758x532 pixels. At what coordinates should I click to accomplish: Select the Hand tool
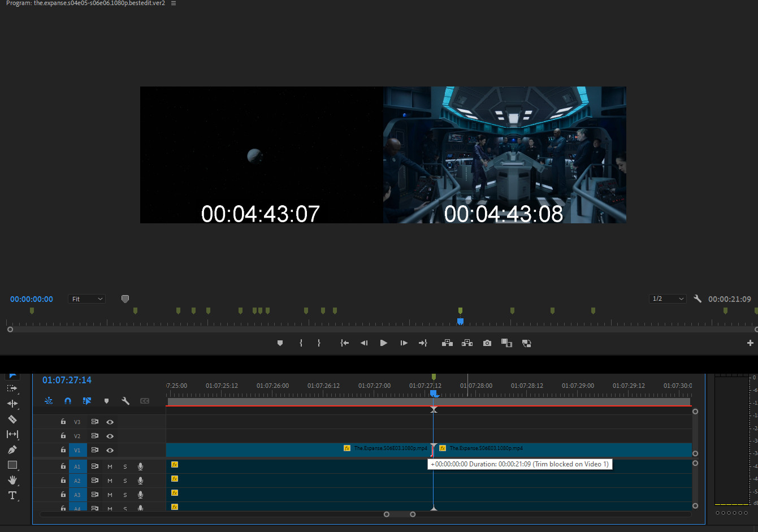pos(12,480)
